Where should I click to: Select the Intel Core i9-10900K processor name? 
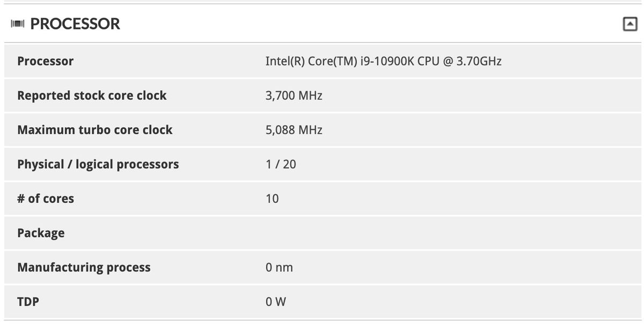click(x=383, y=61)
